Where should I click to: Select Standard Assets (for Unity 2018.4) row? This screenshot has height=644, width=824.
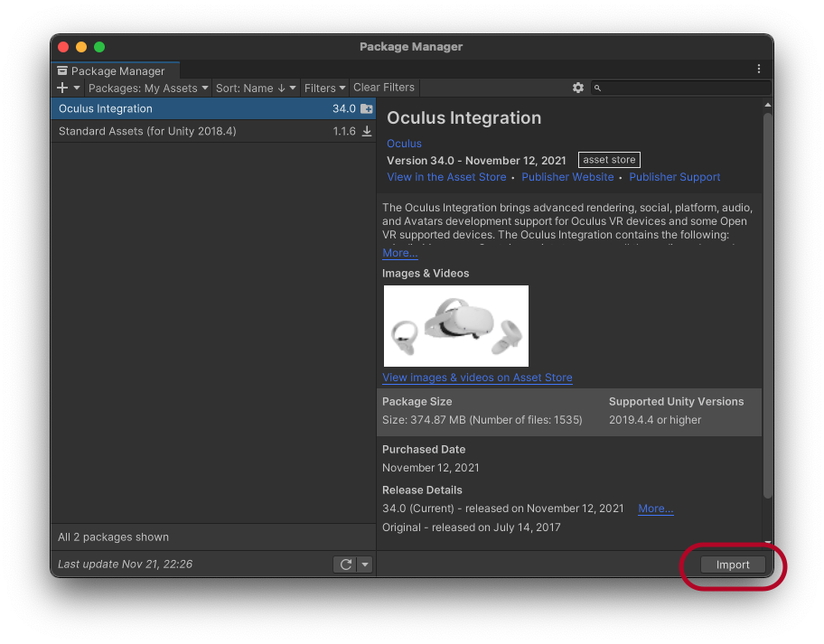point(213,131)
